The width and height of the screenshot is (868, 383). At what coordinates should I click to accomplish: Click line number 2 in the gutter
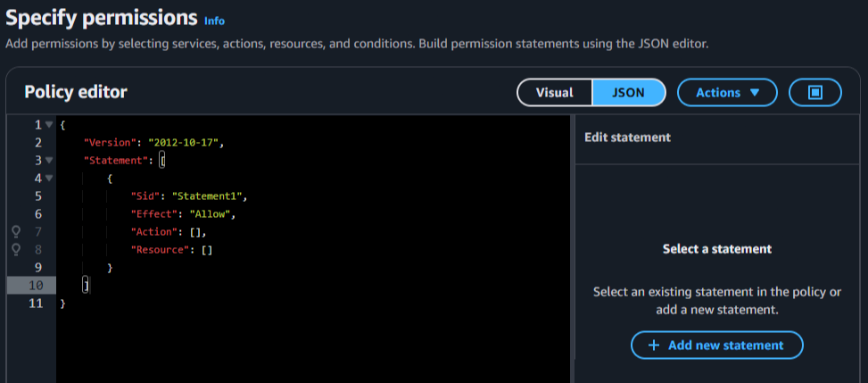(38, 143)
